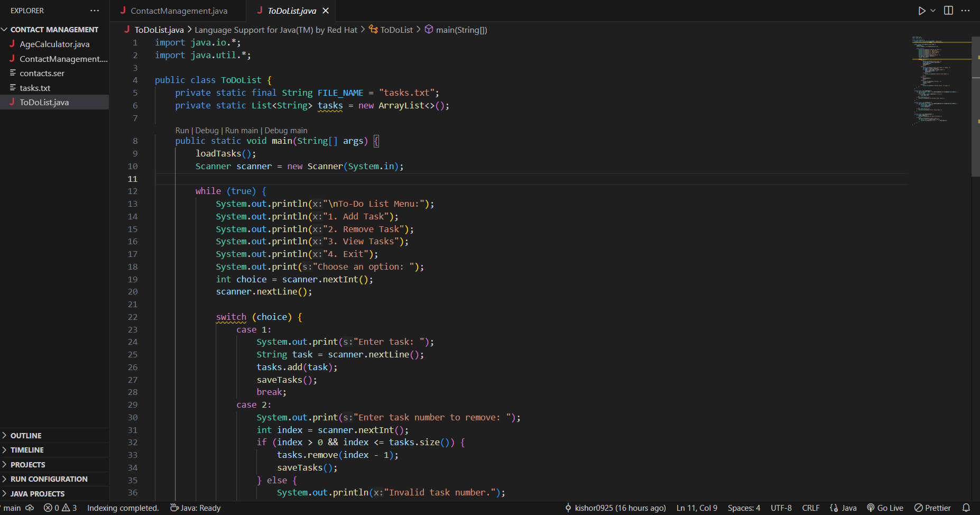Screen dimensions: 980x515
Task: Open the run options dropdown arrow
Action: (x=933, y=11)
